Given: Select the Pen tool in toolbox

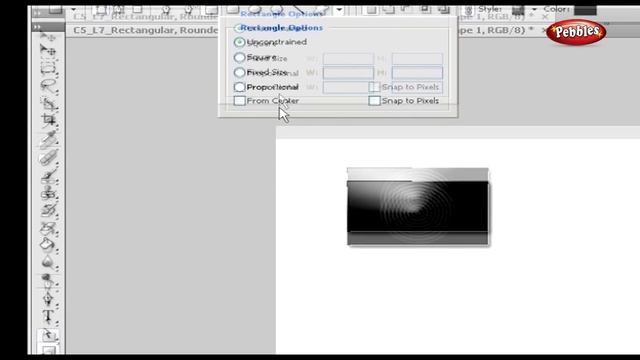Looking at the screenshot, I should [48, 298].
